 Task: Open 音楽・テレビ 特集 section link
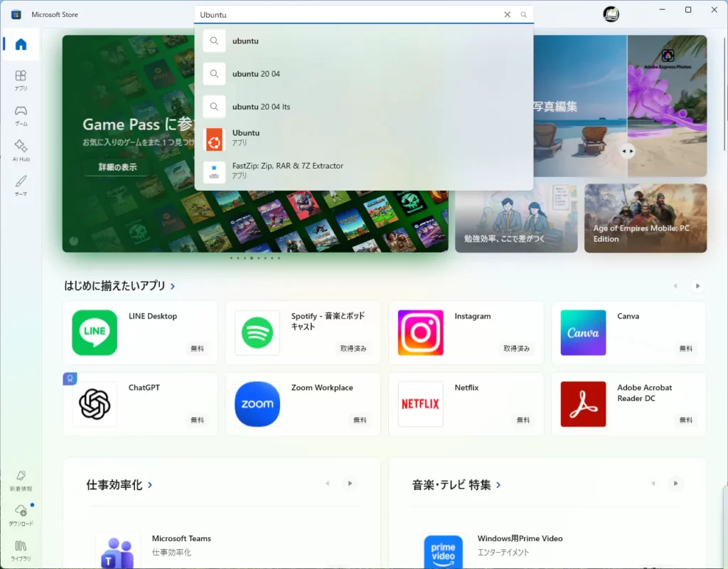pyautogui.click(x=456, y=485)
